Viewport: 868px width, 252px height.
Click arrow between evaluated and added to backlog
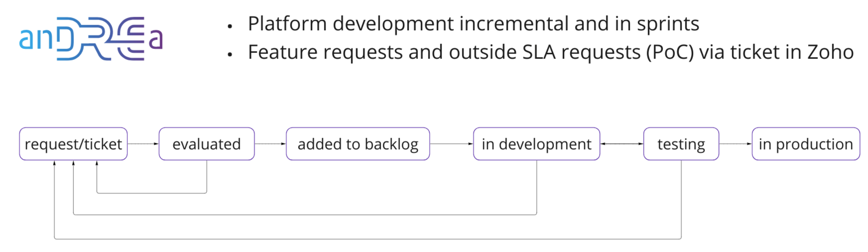pyautogui.click(x=270, y=144)
